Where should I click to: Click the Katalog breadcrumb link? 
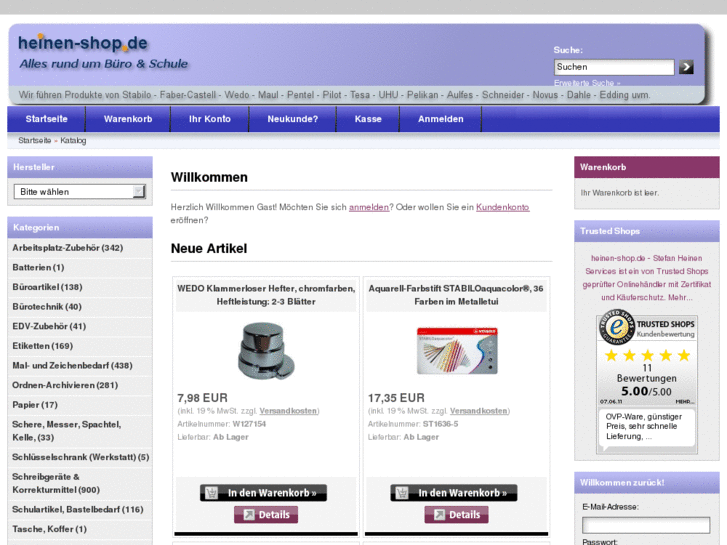[x=73, y=140]
